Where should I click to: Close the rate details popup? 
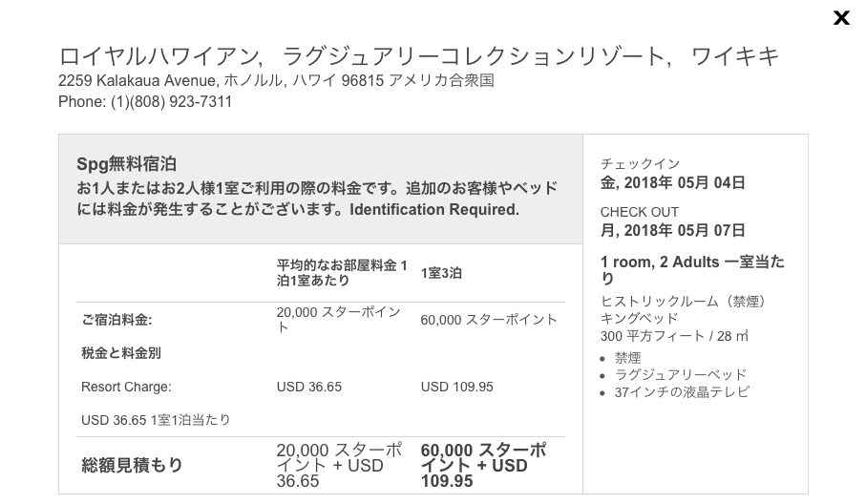(841, 18)
